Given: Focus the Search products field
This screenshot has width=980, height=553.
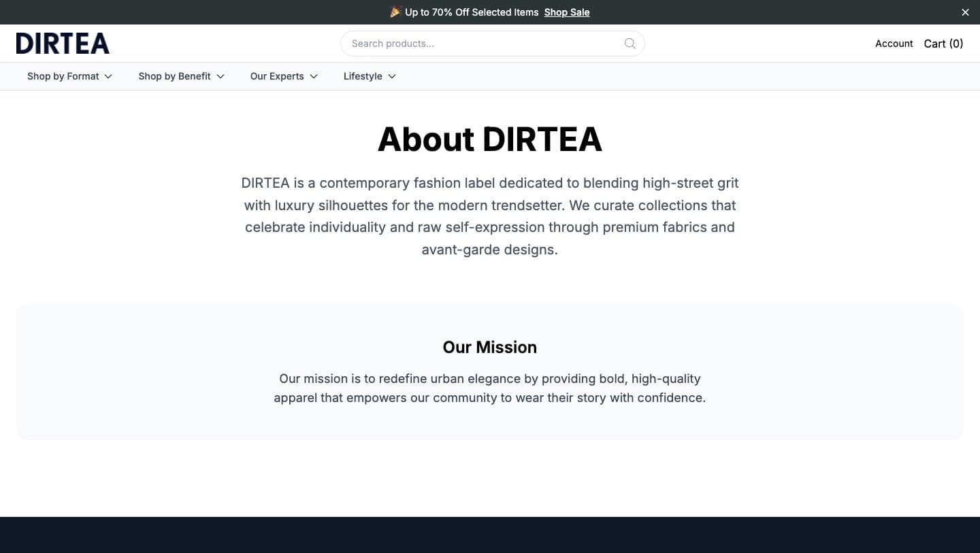Looking at the screenshot, I should (492, 44).
